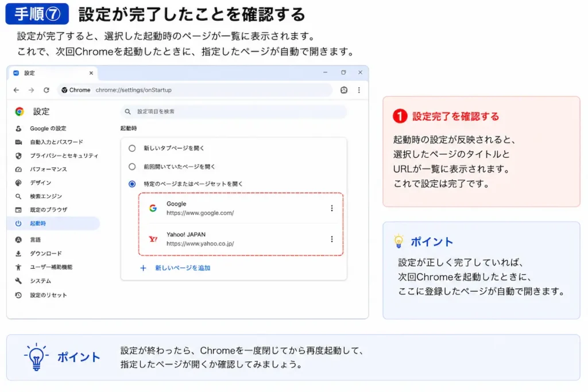Open ユーザー補助機能 settings section

[x=51, y=267]
